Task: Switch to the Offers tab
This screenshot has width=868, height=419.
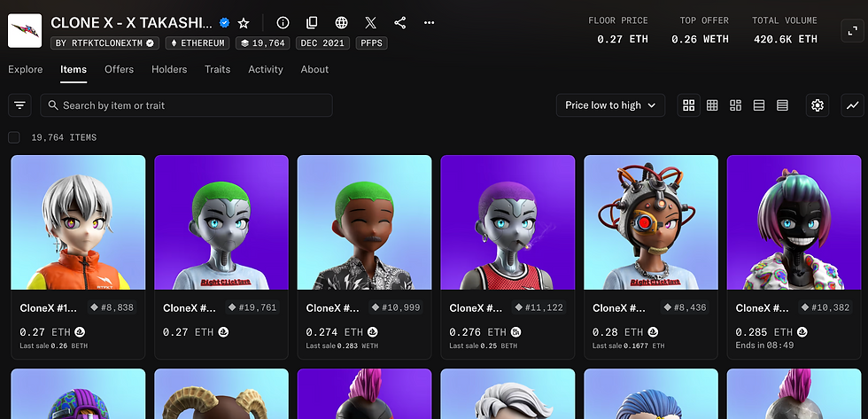Action: pos(119,69)
